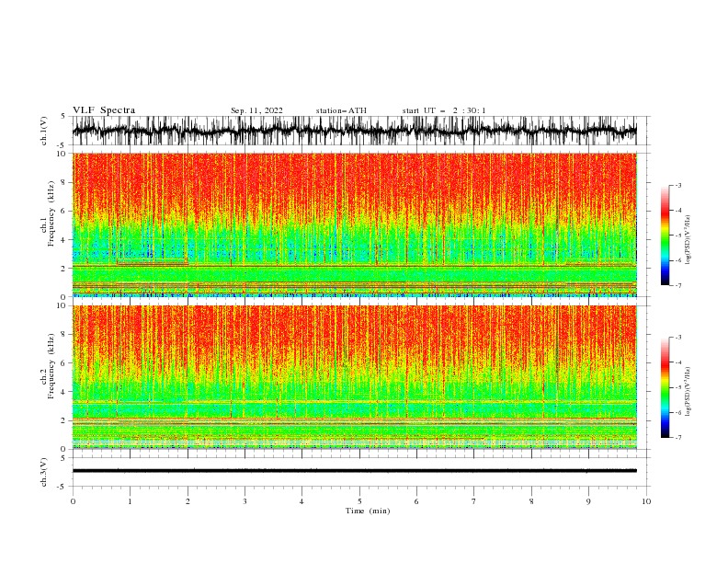This screenshot has height=563, width=728.
Task: Click time axis tick label '9'
Action: 588,501
